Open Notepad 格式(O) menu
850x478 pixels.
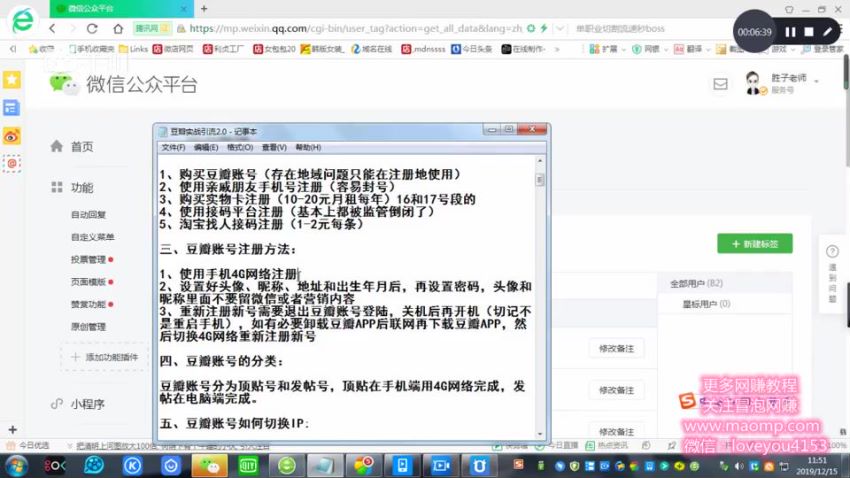(240, 147)
